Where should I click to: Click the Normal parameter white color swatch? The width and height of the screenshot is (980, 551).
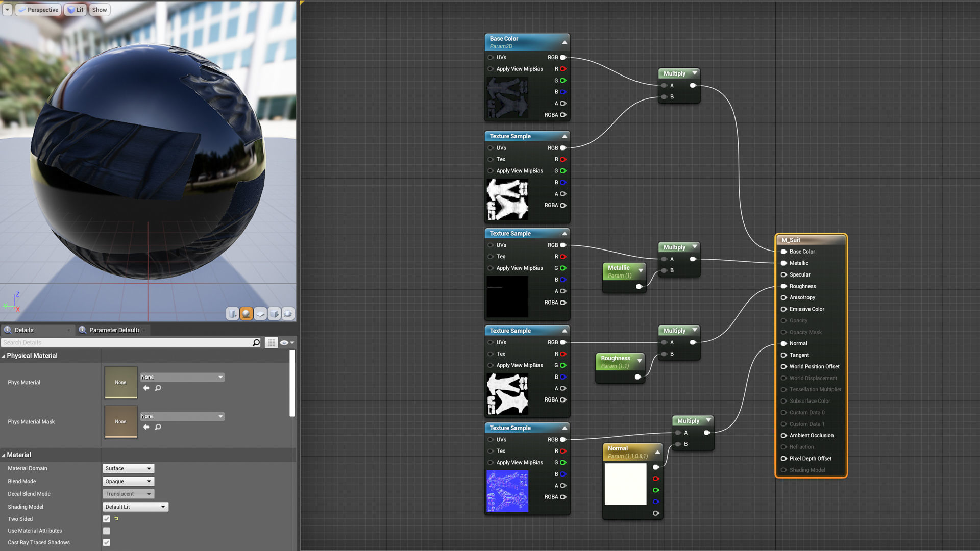(x=625, y=484)
